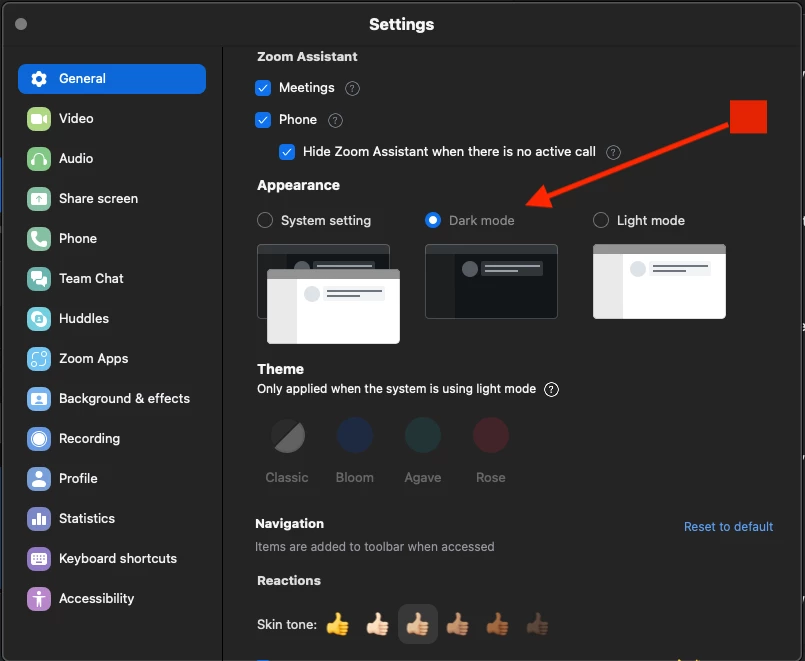Uncheck the Phone checkbox under Zoom Assistant
This screenshot has width=805, height=661.
263,120
